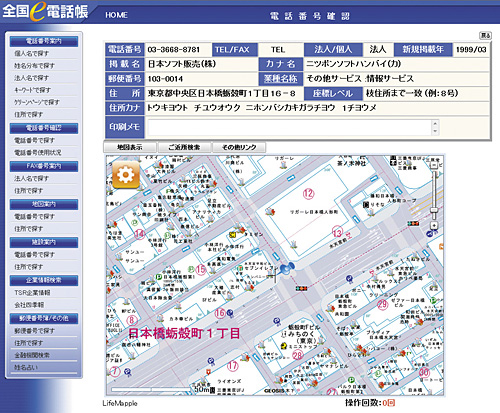The height and width of the screenshot is (413, 500).
Task: Open 姓名占い in sidebar
Action: (x=26, y=367)
